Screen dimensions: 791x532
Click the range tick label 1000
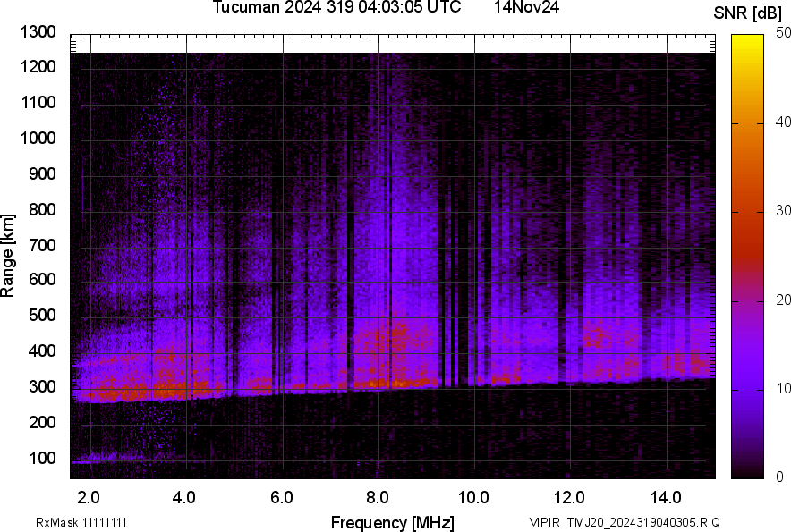coord(38,139)
